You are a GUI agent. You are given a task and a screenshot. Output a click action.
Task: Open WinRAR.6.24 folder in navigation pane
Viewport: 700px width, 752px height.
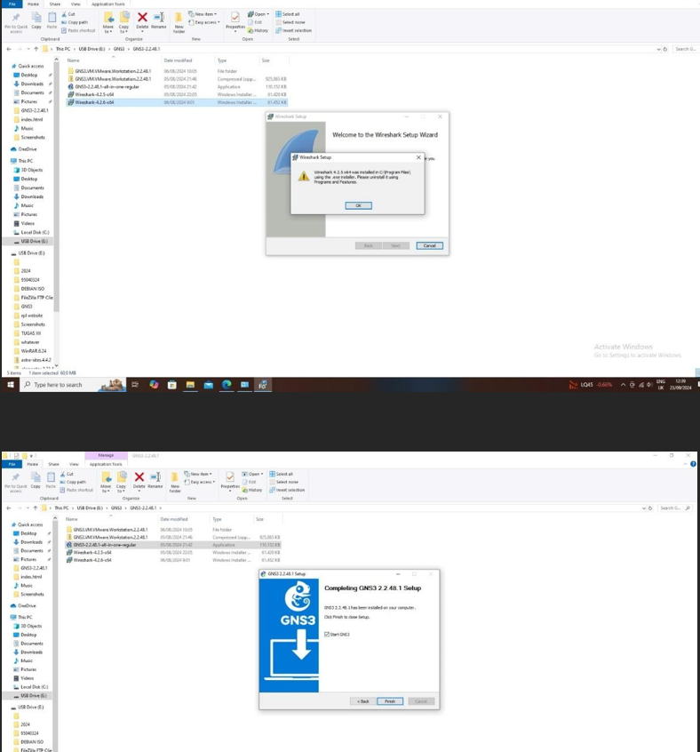coord(36,350)
